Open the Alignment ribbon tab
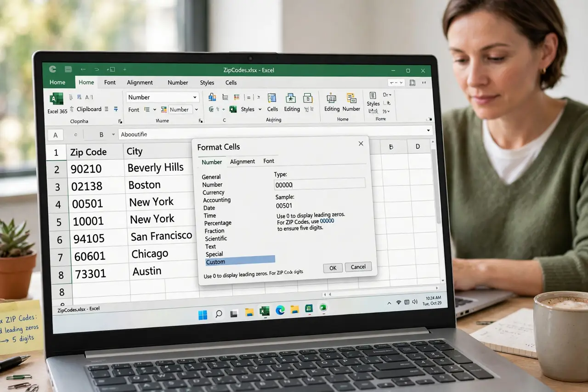588x392 pixels. [x=140, y=83]
